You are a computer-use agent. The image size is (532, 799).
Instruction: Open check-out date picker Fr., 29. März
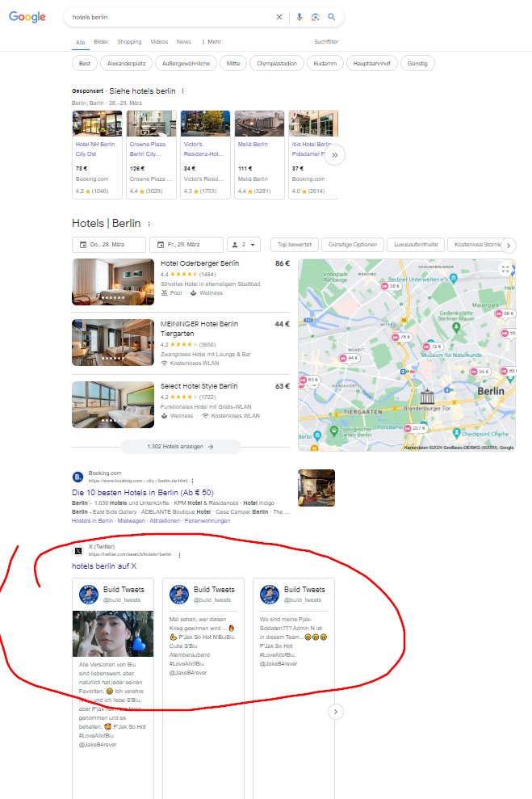point(186,245)
